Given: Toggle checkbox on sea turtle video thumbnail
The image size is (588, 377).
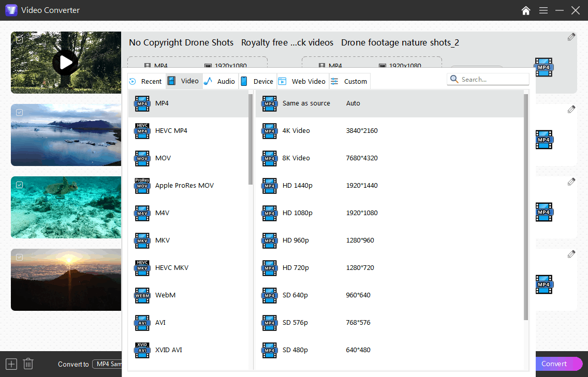Looking at the screenshot, I should (x=20, y=185).
